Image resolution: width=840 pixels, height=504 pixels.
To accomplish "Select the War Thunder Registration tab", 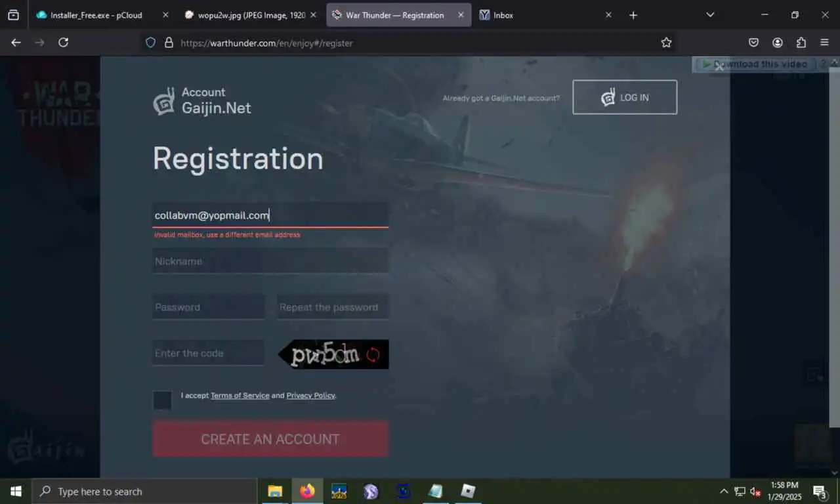I will click(398, 15).
